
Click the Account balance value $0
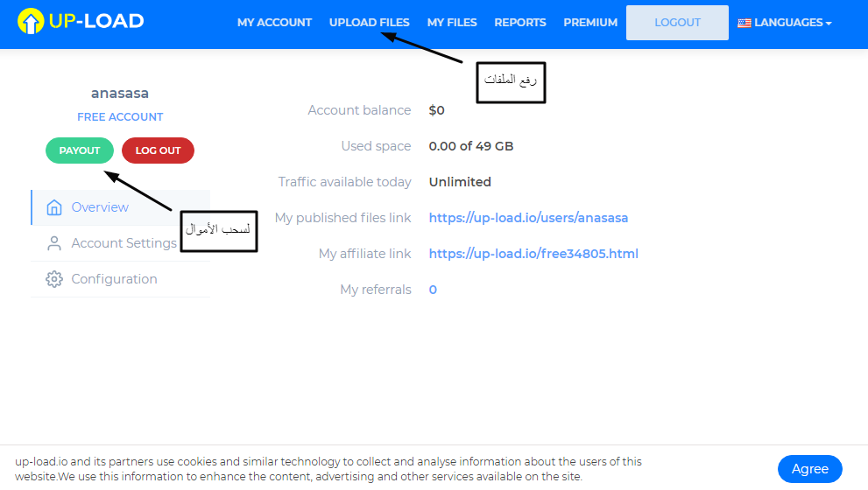(x=436, y=110)
